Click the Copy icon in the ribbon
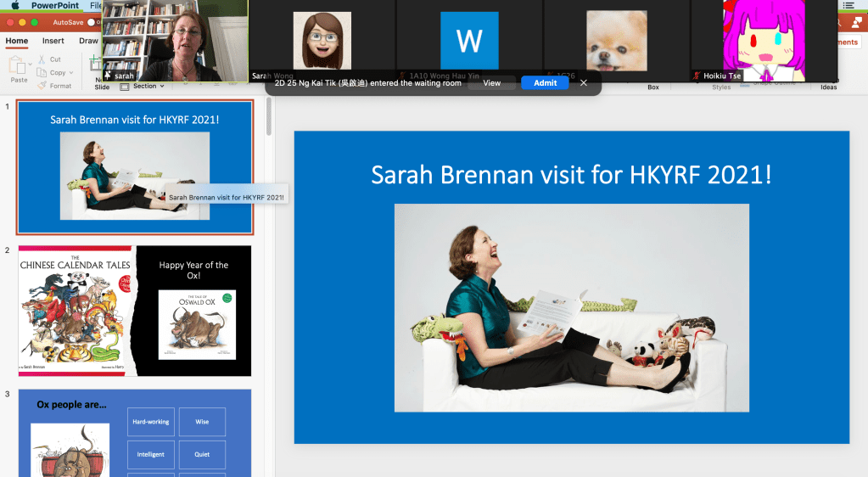The width and height of the screenshot is (868, 477). pos(42,73)
